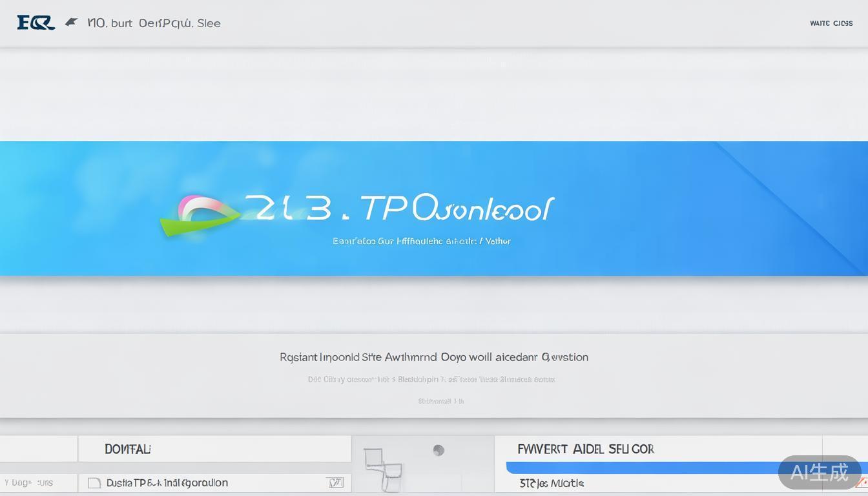Click the linked squares outline icon
Image resolution: width=868 pixels, height=496 pixels.
point(382,470)
